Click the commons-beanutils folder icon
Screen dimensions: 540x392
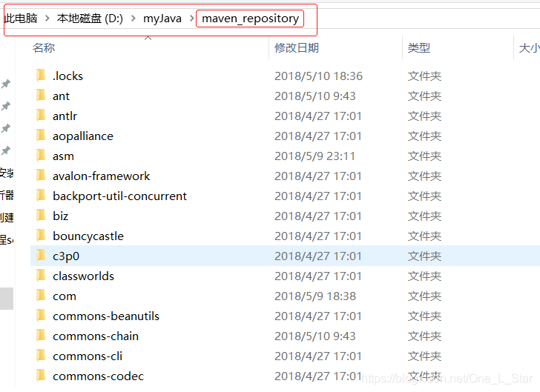41,315
